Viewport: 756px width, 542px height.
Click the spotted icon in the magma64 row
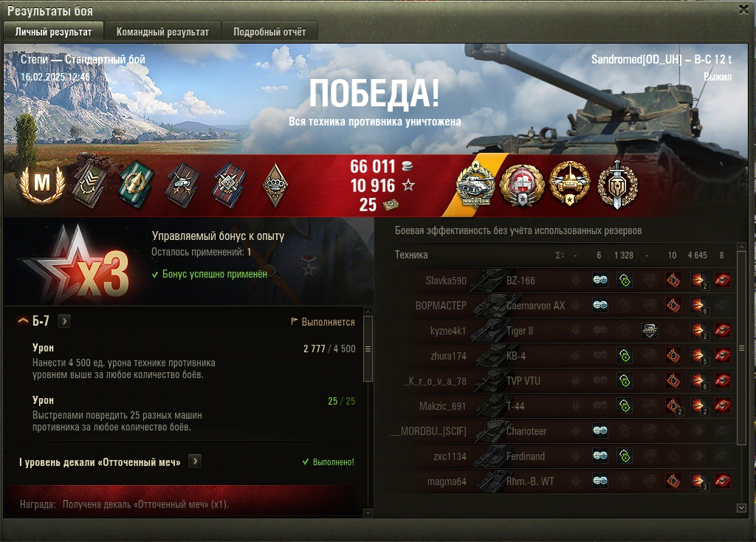pos(599,481)
